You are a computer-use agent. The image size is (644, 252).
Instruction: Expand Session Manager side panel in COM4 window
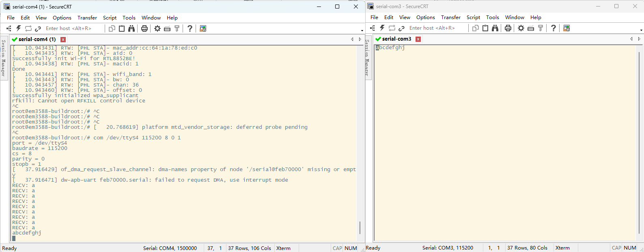[x=4, y=58]
